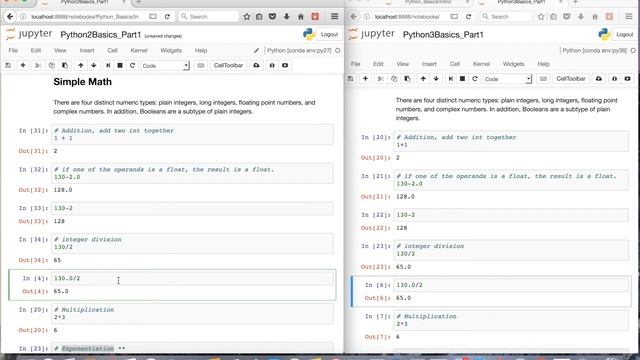The height and width of the screenshot is (360, 640).
Task: Click the Jupyter logo in the left window
Action: [x=29, y=34]
